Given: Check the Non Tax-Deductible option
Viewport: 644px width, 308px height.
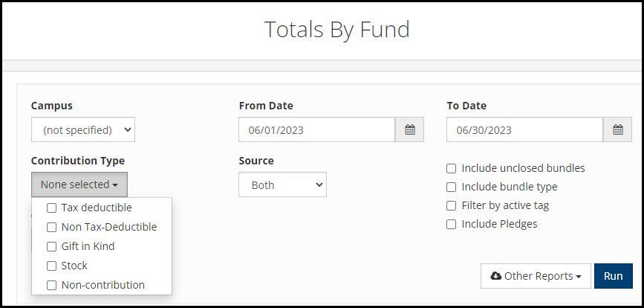Looking at the screenshot, I should click(x=51, y=228).
